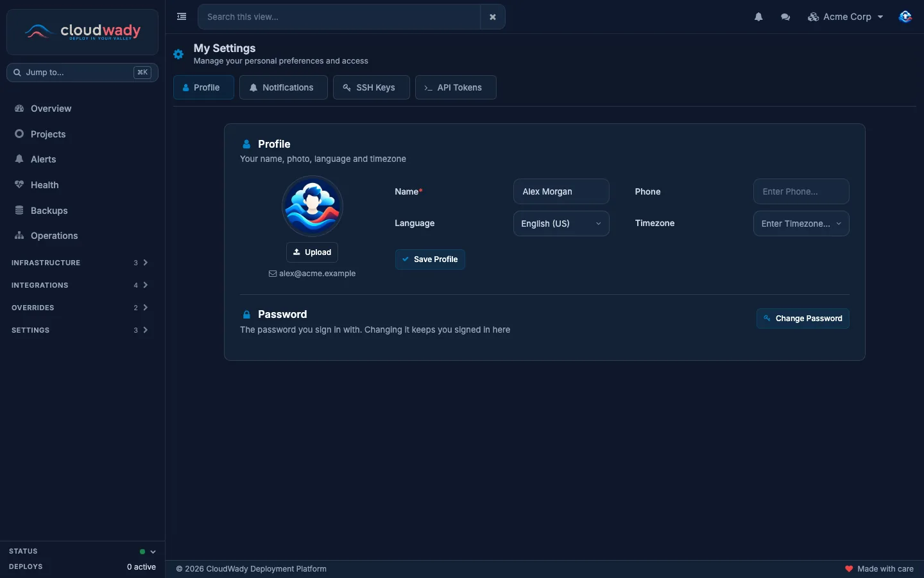Open the Acme Corp organization dropdown
924x578 pixels.
tap(846, 17)
